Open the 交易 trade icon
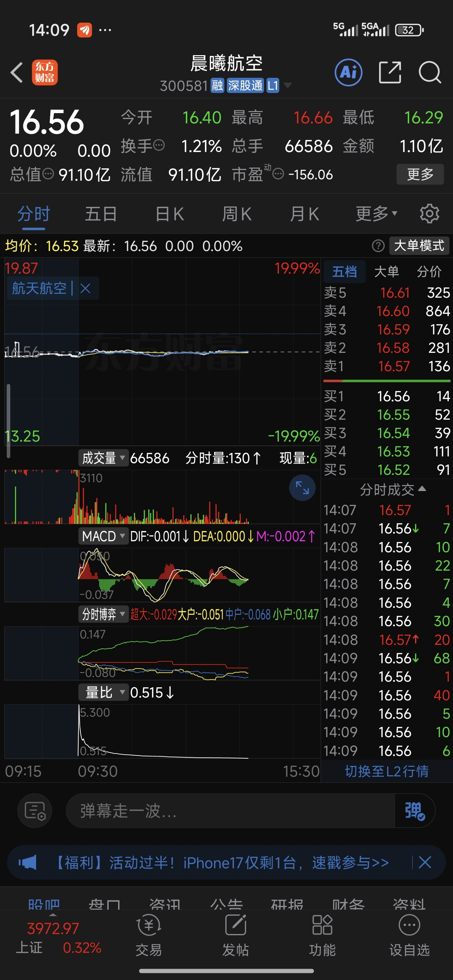This screenshot has width=453, height=980. pos(149,936)
